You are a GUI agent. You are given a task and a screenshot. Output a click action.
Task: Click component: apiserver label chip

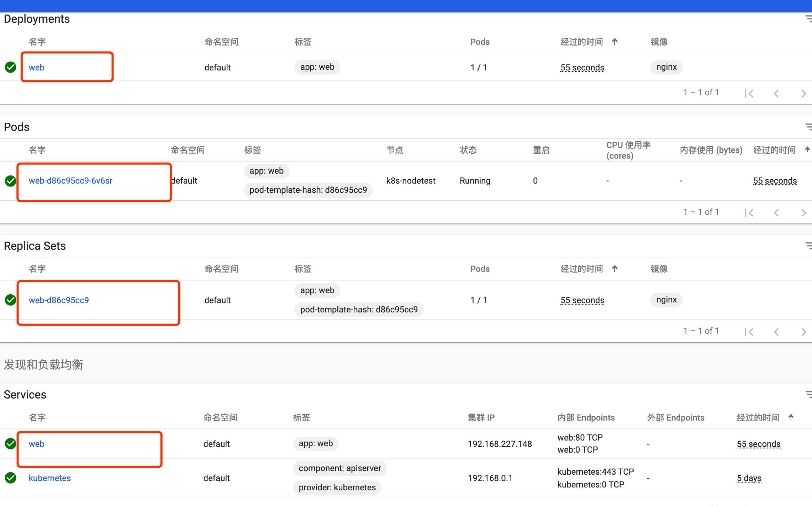coord(339,468)
